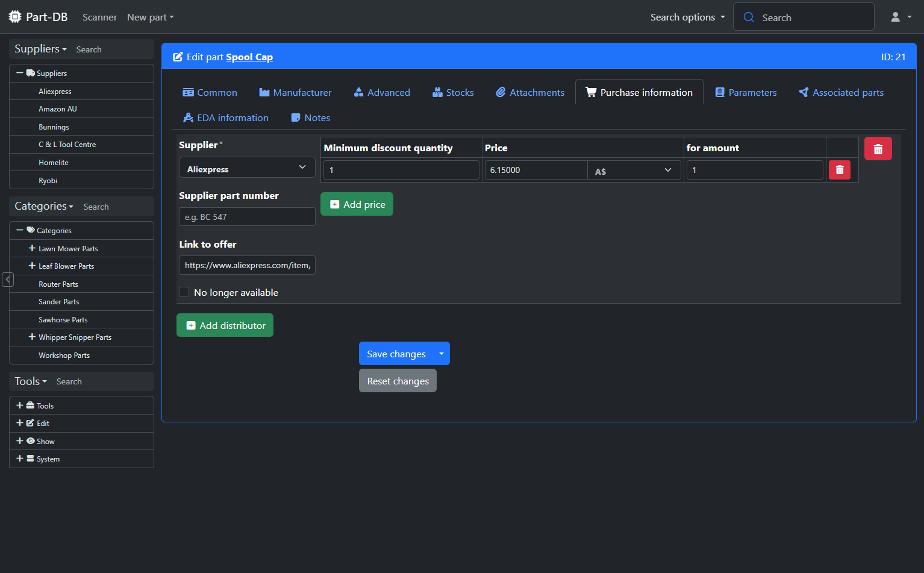Collapse the Suppliers tree root node
Image resolution: width=924 pixels, height=573 pixels.
[20, 73]
